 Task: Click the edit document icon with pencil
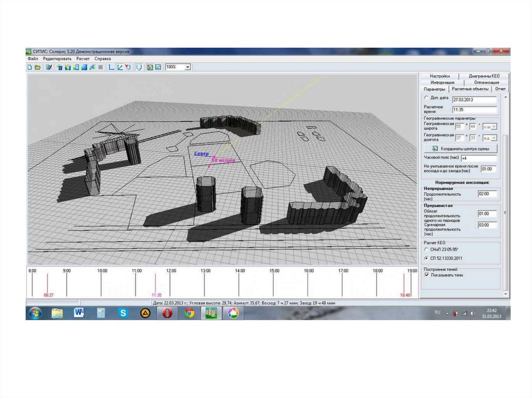48,67
